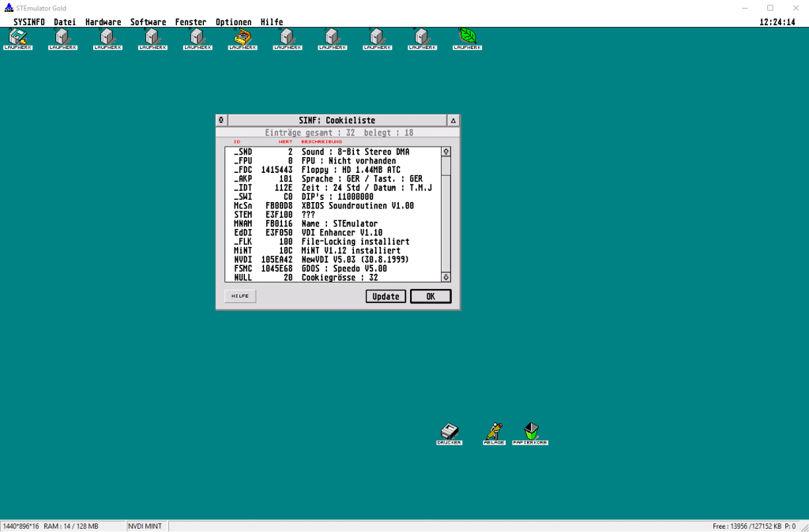Select the Ablage pencil desktop icon
The height and width of the screenshot is (532, 809).
[x=494, y=433]
